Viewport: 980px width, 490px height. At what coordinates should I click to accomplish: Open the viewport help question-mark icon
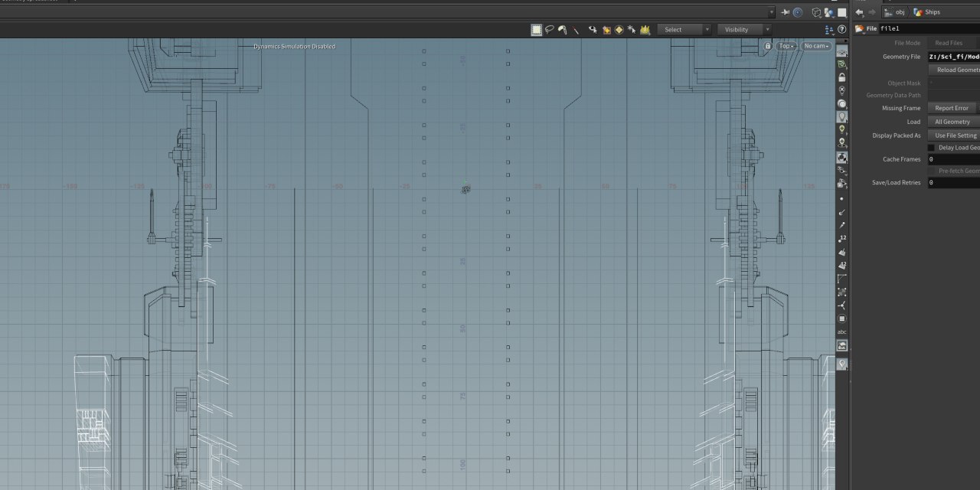(842, 29)
